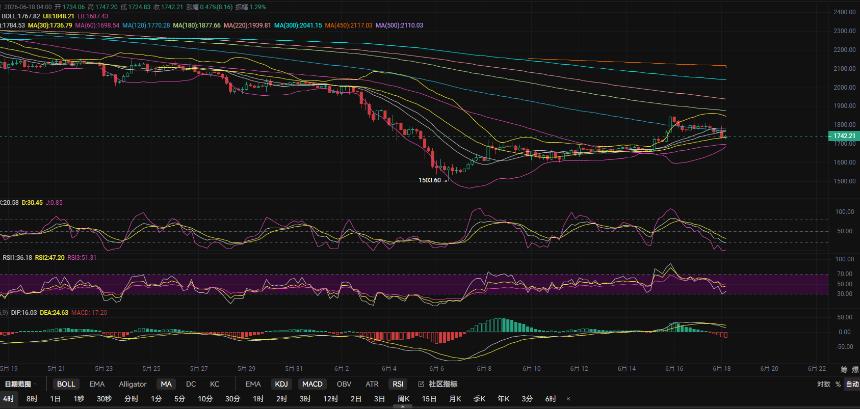Switch to the 30分 timeframe
860x409 pixels.
[232, 399]
